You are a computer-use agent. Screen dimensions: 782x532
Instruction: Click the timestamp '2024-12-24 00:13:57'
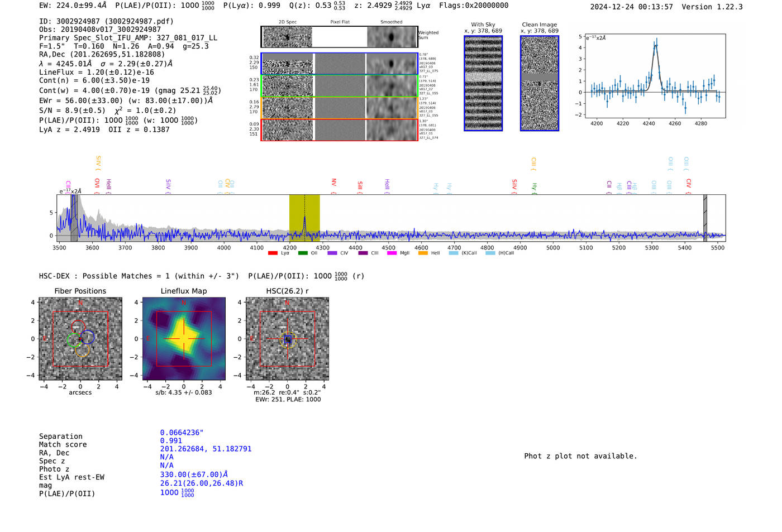pos(632,7)
